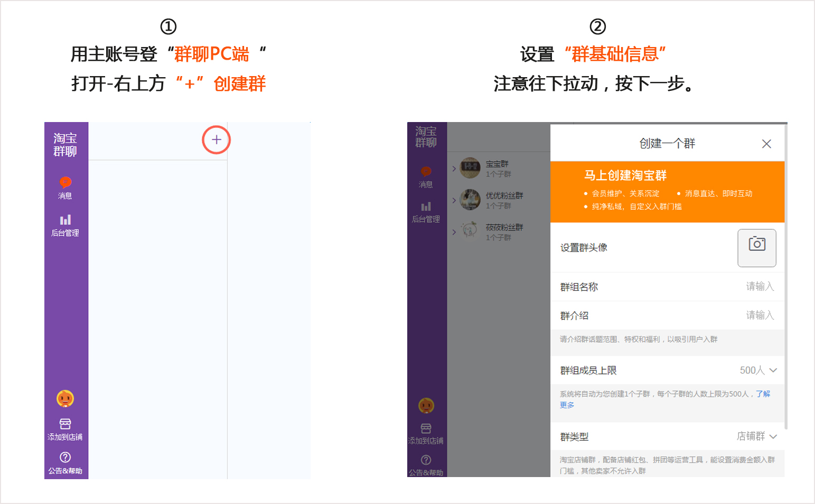815x504 pixels.
Task: Click the 淘宝群聊 logo in the left screenshot
Action: tap(65, 145)
